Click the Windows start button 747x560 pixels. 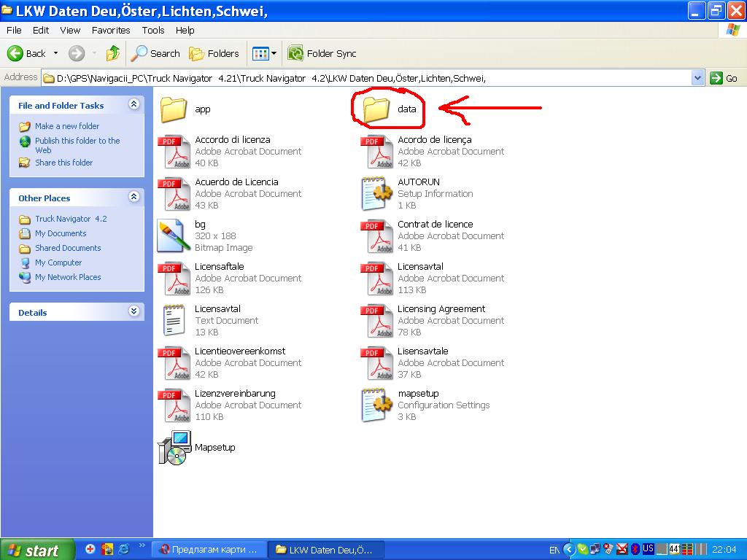coord(37,550)
